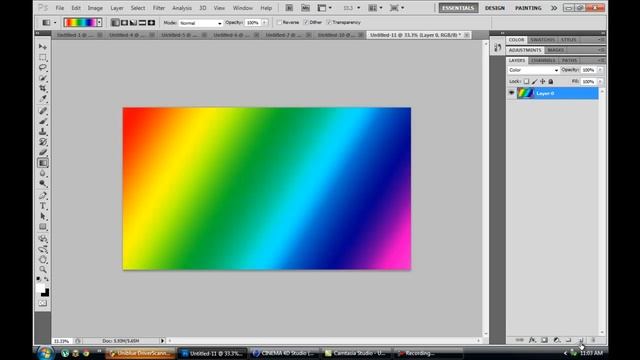Toggle Lock position
This screenshot has height=360, width=640.
[543, 82]
